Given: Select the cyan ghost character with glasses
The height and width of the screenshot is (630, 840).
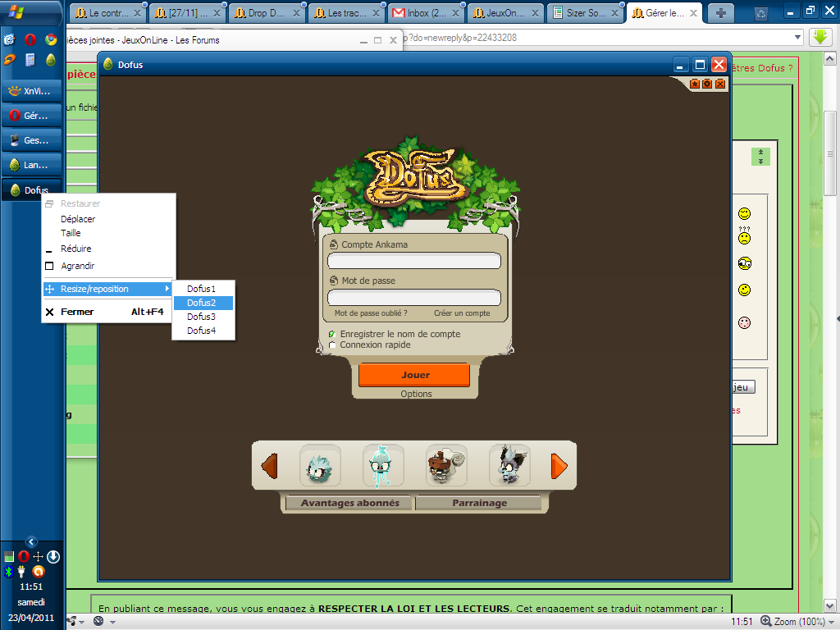Looking at the screenshot, I should pos(382,465).
